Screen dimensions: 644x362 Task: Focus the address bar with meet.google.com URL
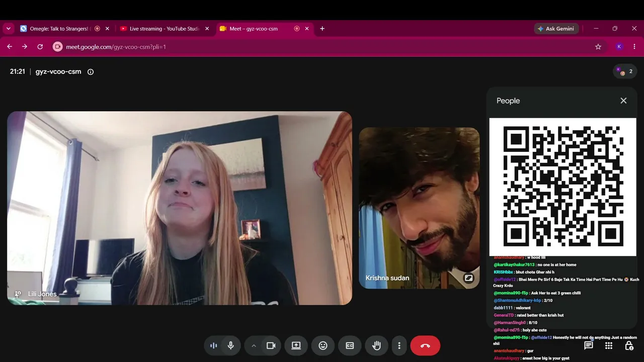click(329, 47)
